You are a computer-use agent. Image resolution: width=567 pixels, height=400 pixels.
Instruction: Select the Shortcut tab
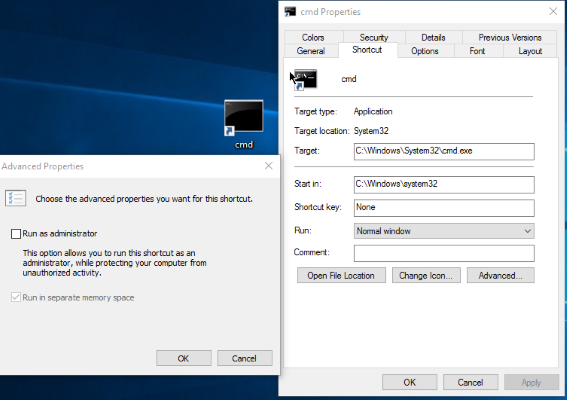[367, 50]
